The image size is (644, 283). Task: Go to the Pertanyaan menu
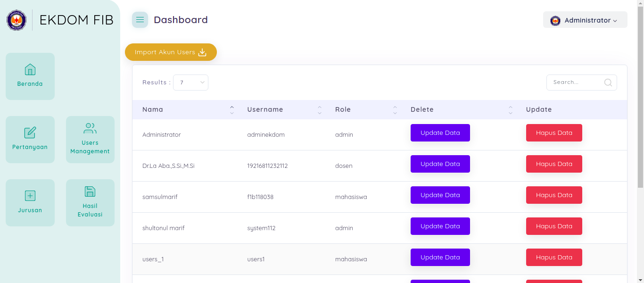pos(30,140)
